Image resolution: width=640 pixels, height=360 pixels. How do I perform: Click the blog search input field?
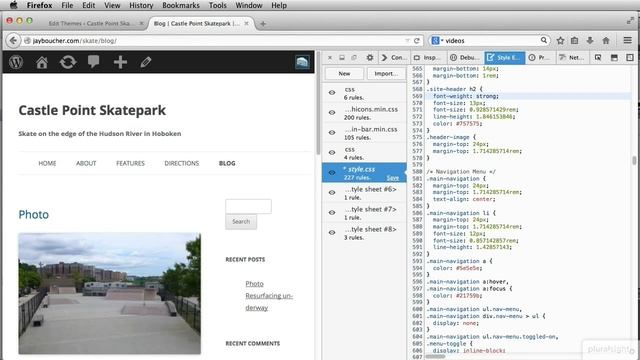coord(248,206)
